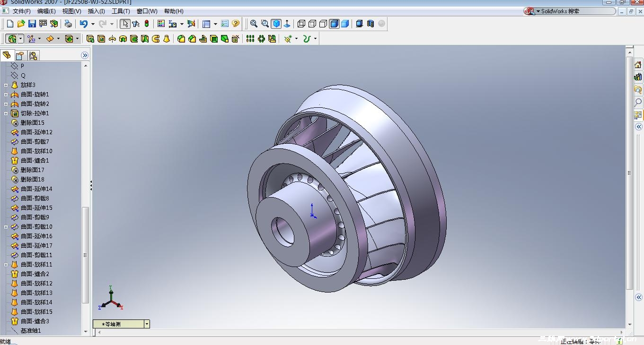The height and width of the screenshot is (345, 644).
Task: Undo the last action
Action: tap(84, 24)
